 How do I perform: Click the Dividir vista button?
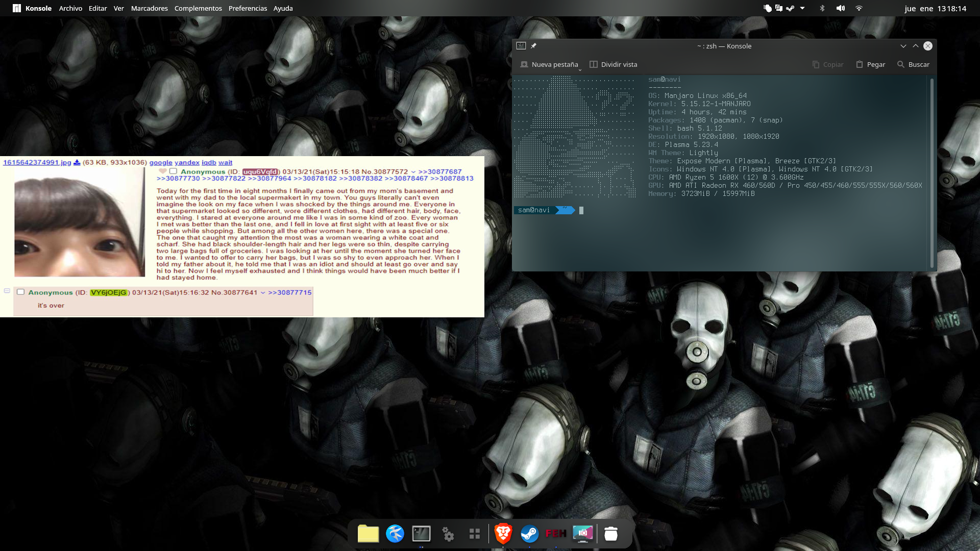click(613, 64)
